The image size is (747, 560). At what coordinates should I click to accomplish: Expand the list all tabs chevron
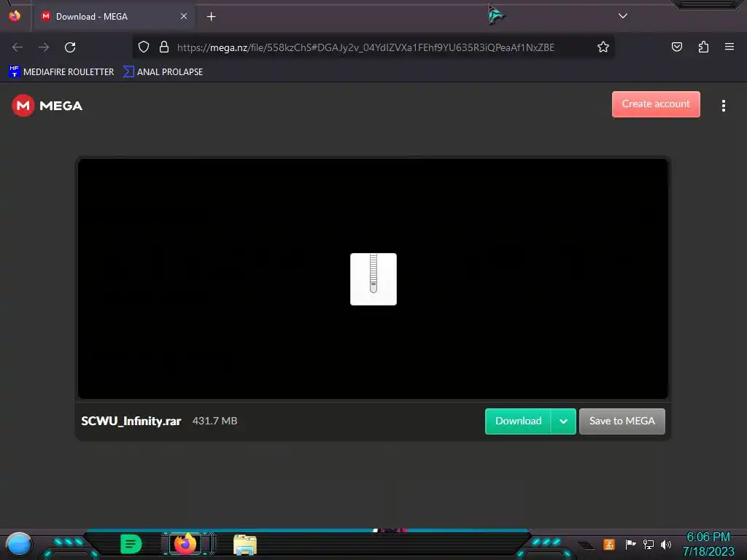[x=623, y=16]
